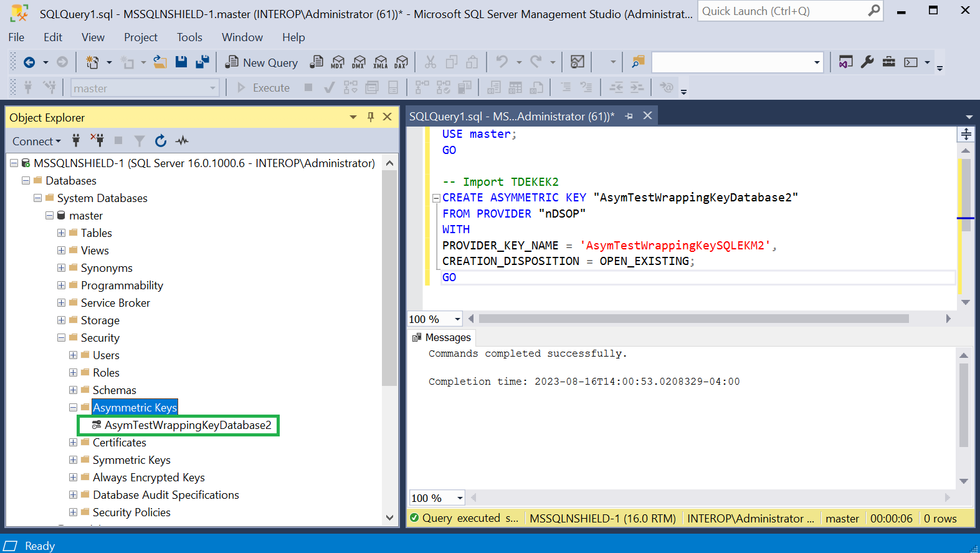Select the Certificates folder
Viewport: 980px width, 553px height.
(x=119, y=443)
